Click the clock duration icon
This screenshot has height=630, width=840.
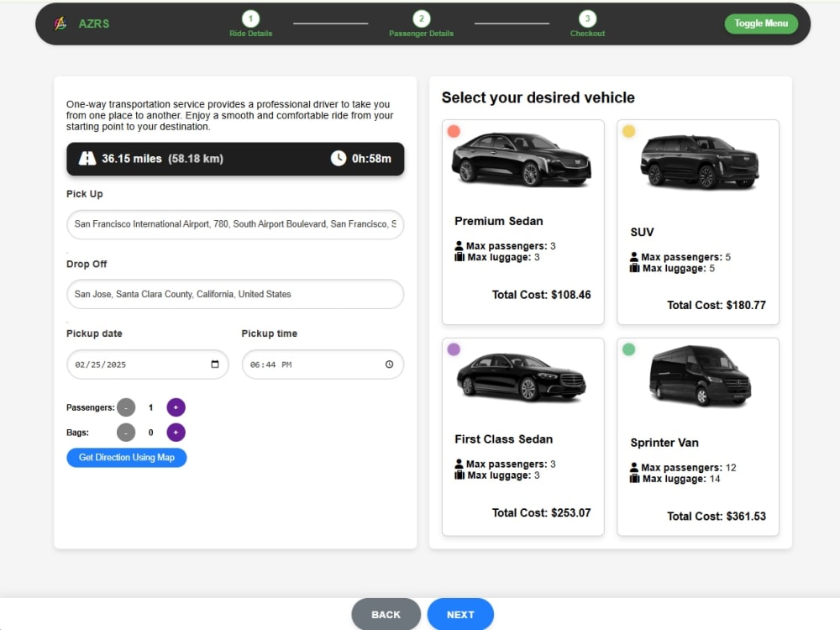pyautogui.click(x=338, y=158)
